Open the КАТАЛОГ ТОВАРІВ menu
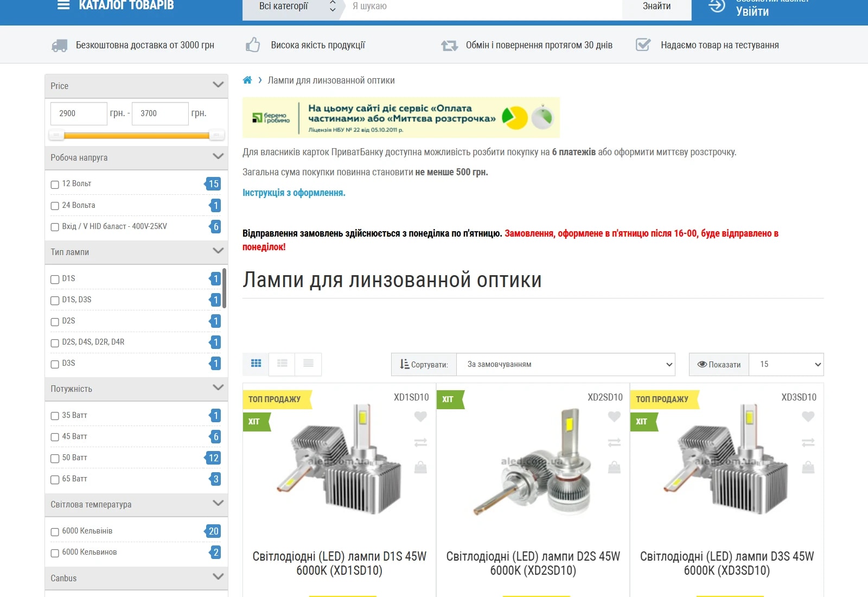Viewport: 868px width, 597px height. click(x=126, y=5)
